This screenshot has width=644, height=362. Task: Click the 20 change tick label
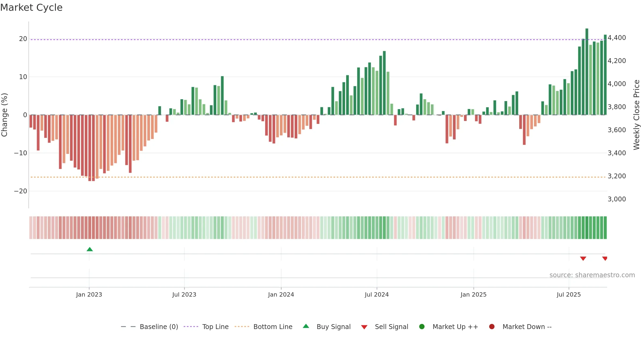point(23,39)
